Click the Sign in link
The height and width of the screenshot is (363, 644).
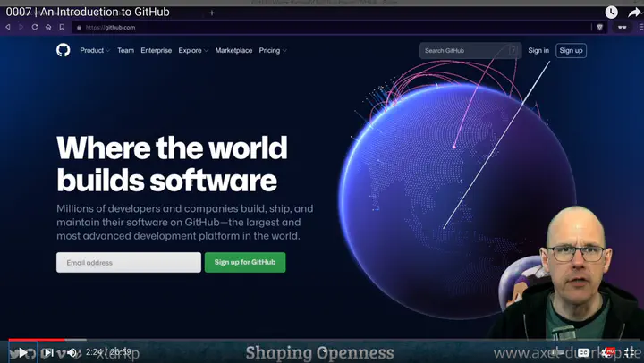click(538, 51)
